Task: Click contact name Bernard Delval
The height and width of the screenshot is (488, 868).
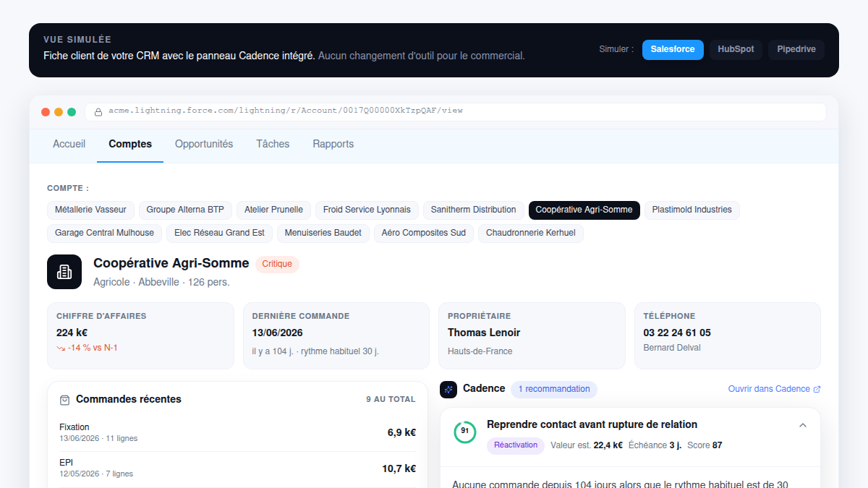Action: (x=672, y=348)
